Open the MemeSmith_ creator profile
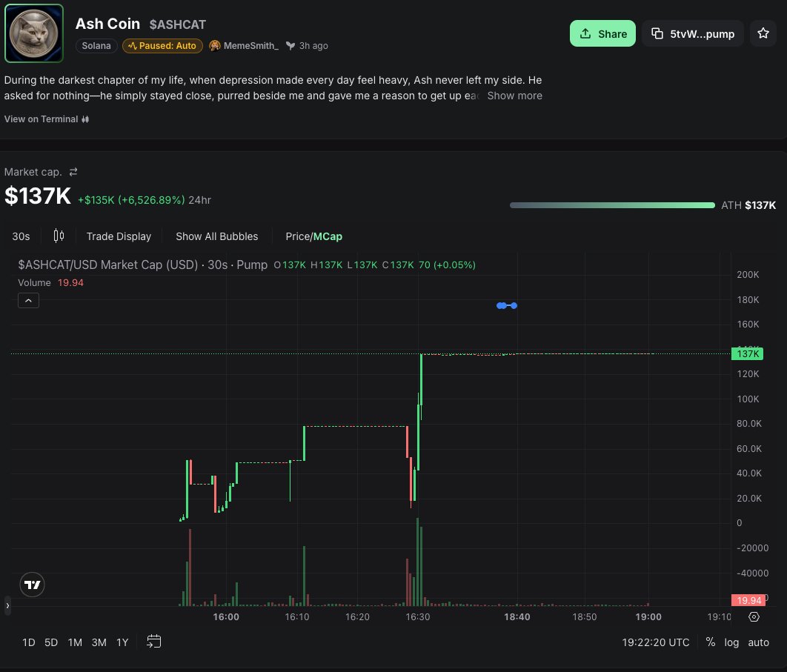The height and width of the screenshot is (672, 787). tap(244, 46)
